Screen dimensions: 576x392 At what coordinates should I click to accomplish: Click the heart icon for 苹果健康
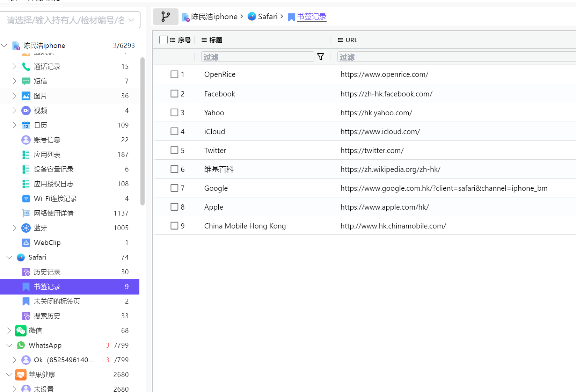(x=21, y=375)
